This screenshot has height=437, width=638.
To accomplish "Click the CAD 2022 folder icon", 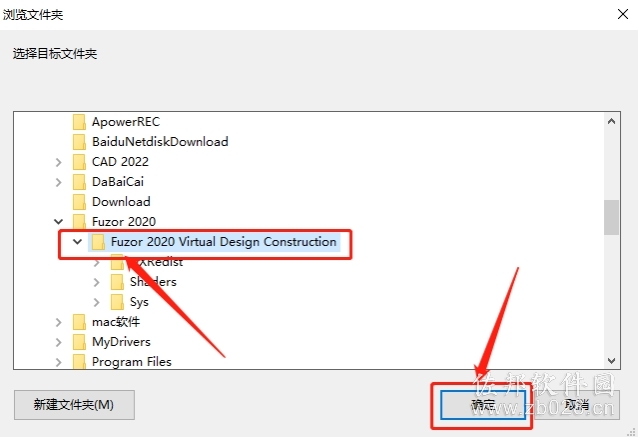I will coord(79,162).
